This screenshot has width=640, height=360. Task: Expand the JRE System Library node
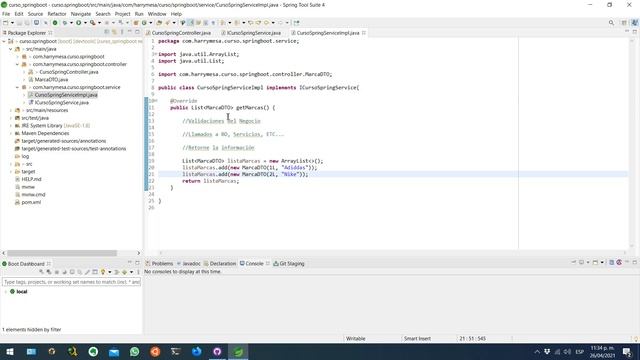coord(11,126)
